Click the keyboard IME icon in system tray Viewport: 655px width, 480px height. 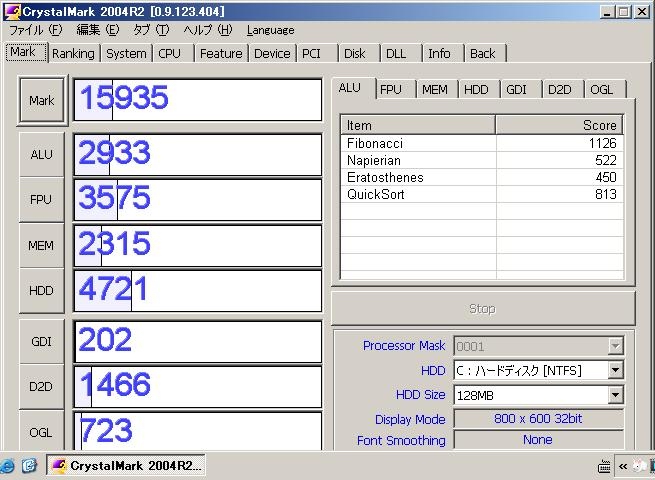603,465
